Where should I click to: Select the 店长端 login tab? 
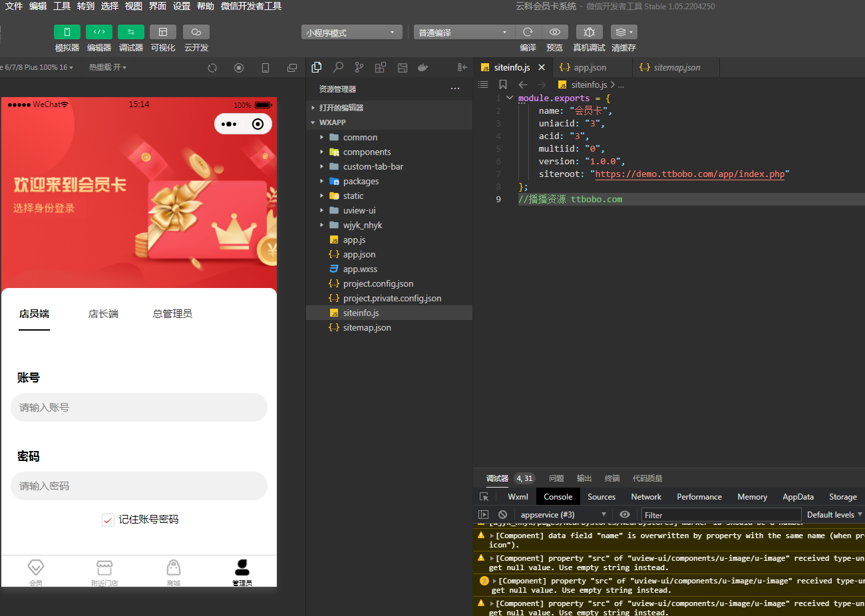(103, 314)
